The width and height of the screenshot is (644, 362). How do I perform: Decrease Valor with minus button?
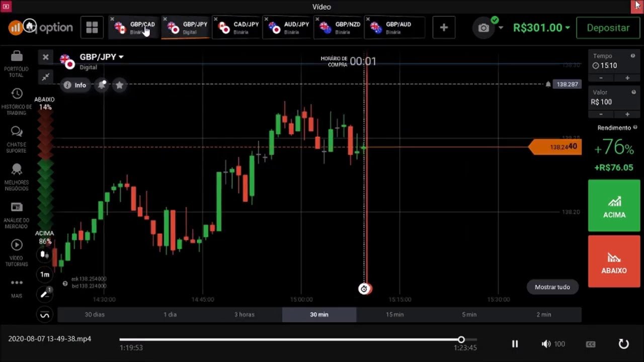point(601,114)
